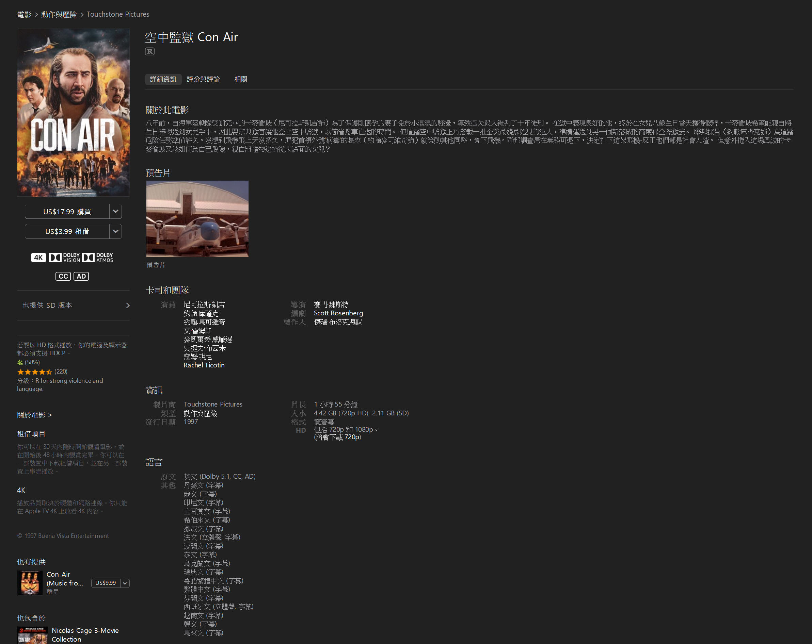The width and height of the screenshot is (812, 644).
Task: Click the 1997 release year value
Action: 191,422
